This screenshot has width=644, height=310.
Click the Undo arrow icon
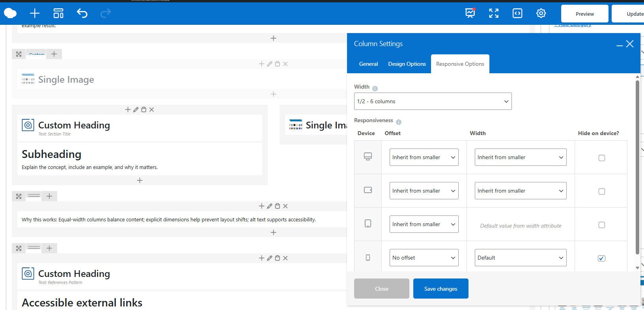(x=82, y=13)
